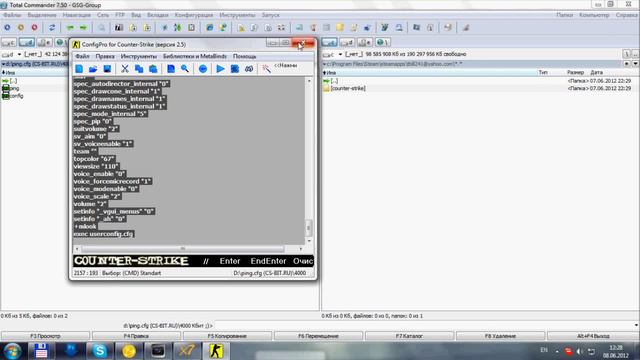Click the Alt+F4 Выход button

coord(593,336)
